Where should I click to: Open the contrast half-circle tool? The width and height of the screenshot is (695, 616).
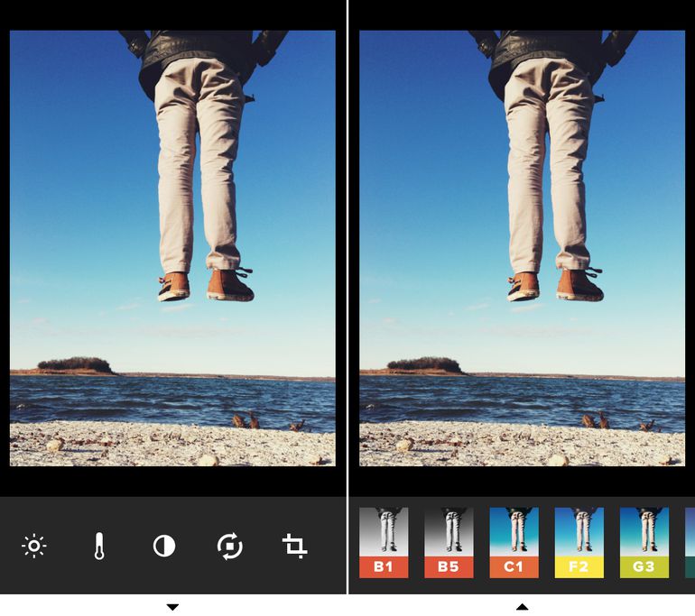(164, 546)
